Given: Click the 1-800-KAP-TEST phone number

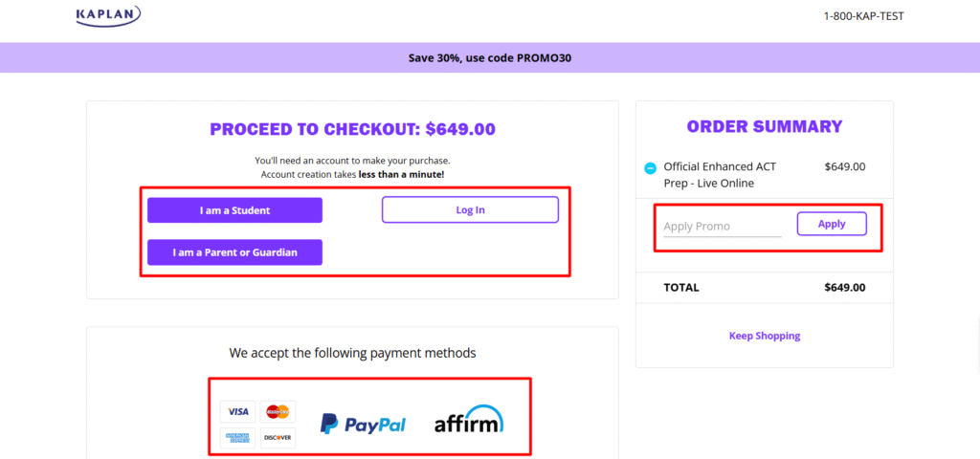Looking at the screenshot, I should pos(863,16).
